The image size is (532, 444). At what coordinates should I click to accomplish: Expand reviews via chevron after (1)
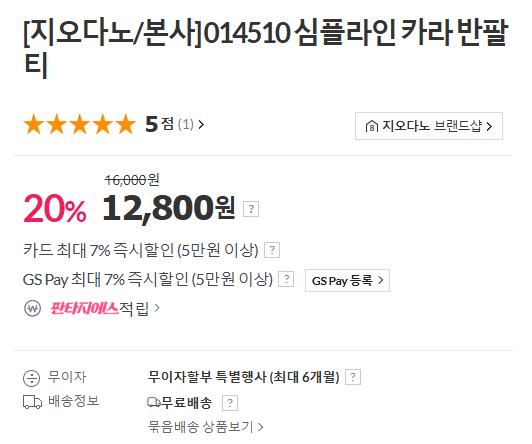coord(201,125)
